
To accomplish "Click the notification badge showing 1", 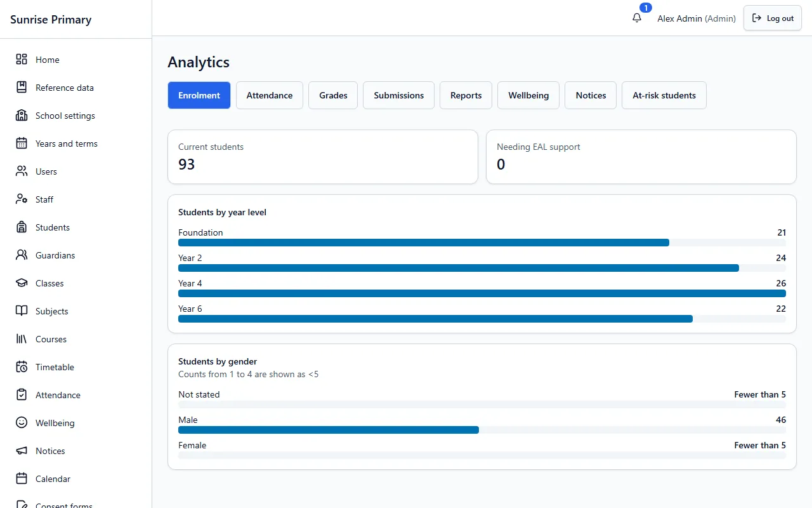I will point(646,8).
